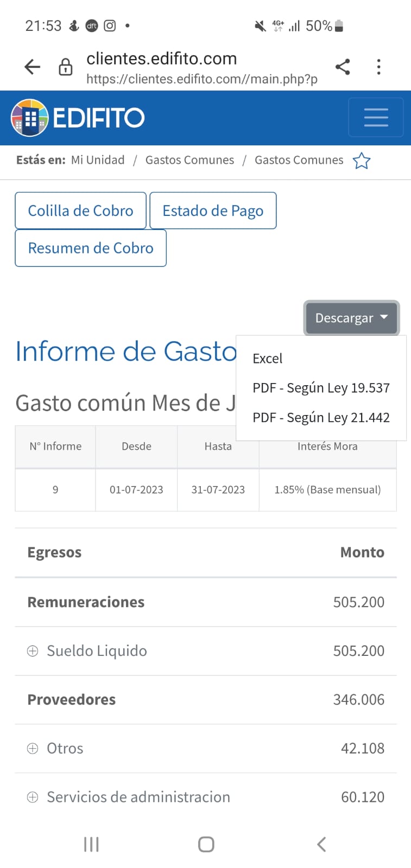
Task: Tap the browser back arrow
Action: tap(33, 67)
